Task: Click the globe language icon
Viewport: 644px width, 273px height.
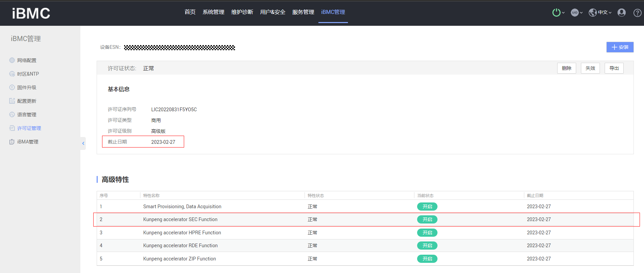Action: tap(592, 13)
